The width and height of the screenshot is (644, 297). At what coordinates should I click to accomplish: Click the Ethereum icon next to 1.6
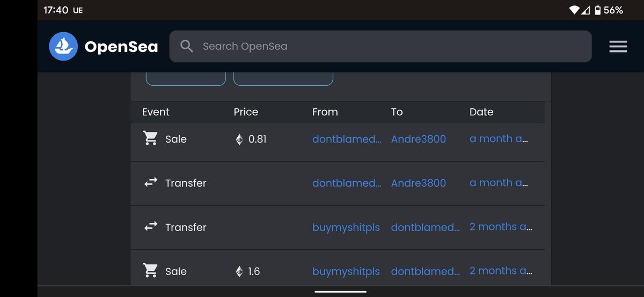(239, 272)
